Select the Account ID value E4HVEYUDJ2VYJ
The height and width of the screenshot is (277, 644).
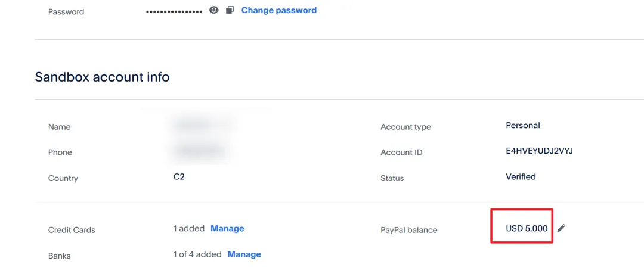(x=539, y=151)
